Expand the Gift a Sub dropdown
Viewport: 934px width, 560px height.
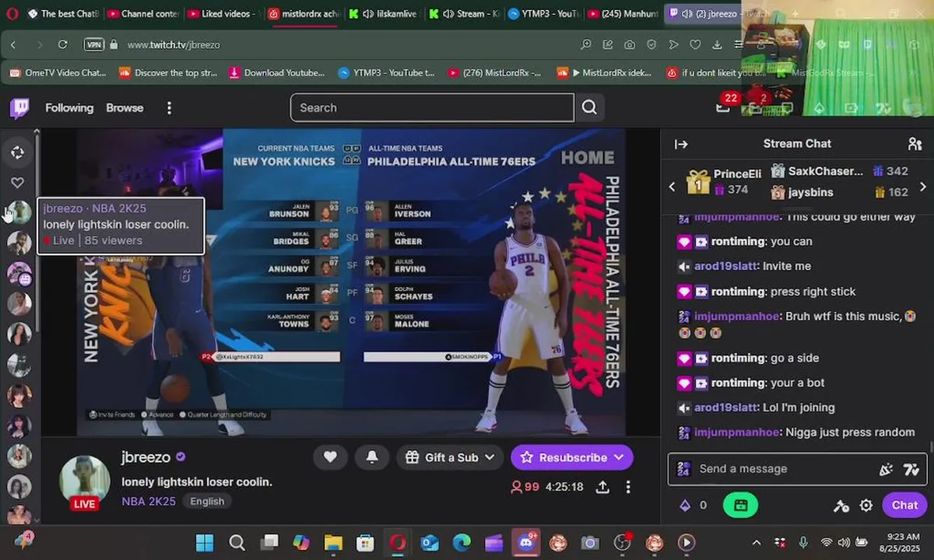(450, 457)
